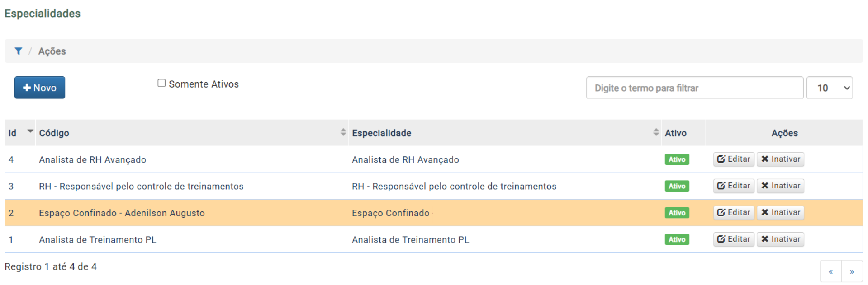Sort by Especialidade column arrows
The image size is (868, 285).
[x=656, y=132]
